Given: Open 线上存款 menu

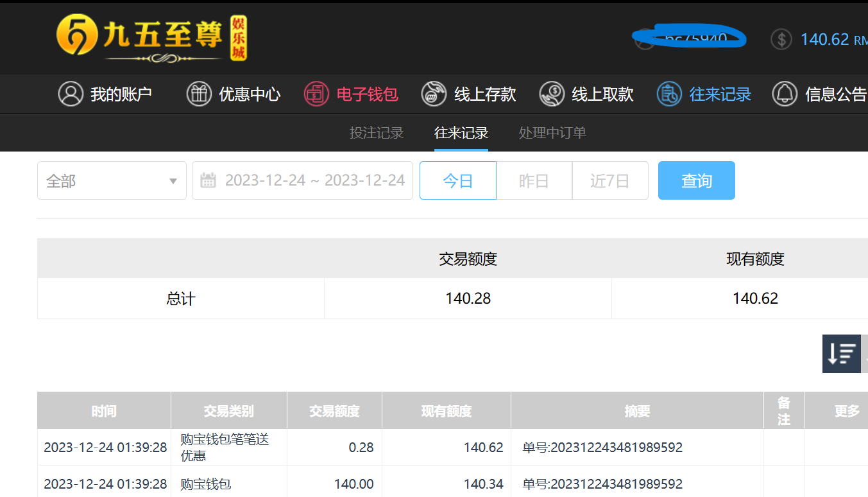Looking at the screenshot, I should [x=468, y=94].
